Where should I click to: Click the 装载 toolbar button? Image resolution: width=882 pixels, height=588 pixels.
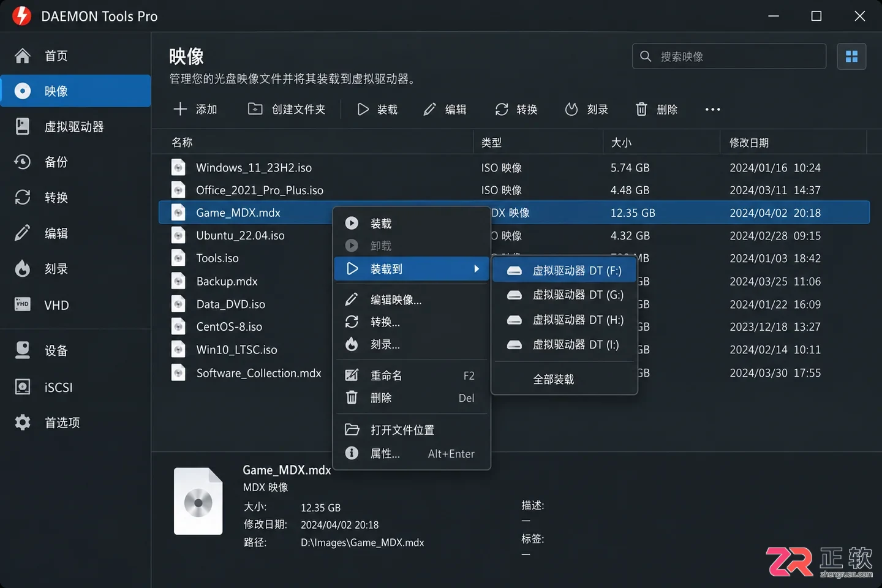click(377, 110)
